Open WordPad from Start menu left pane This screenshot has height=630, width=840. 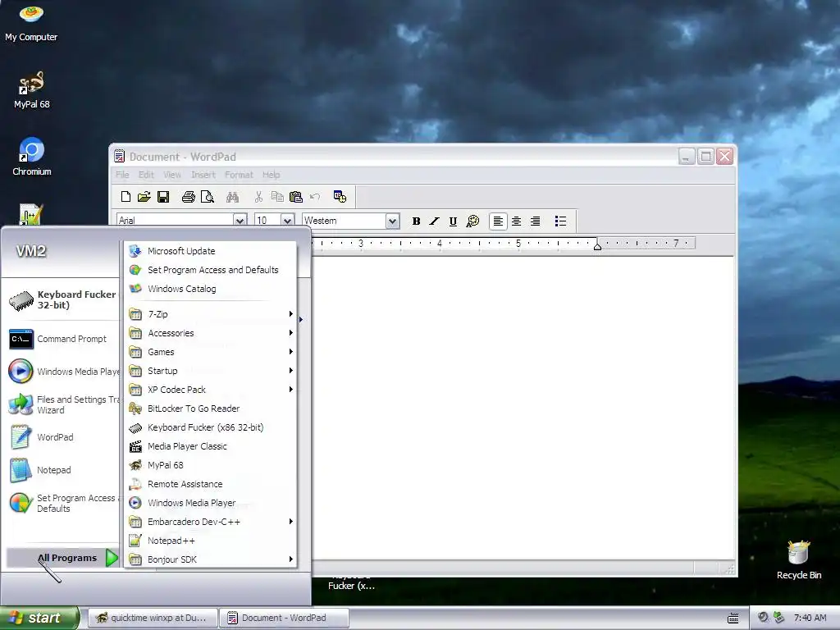coord(62,437)
